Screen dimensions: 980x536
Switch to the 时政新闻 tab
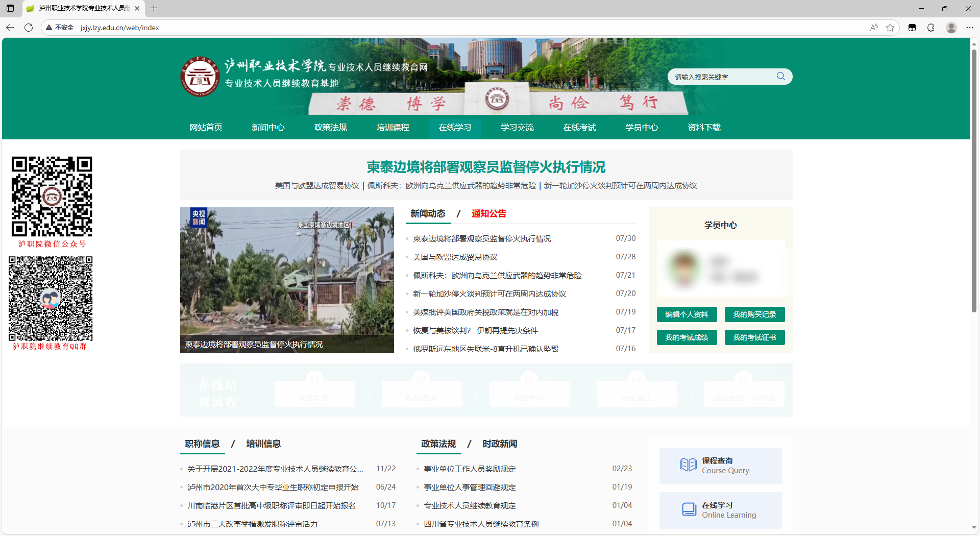500,444
